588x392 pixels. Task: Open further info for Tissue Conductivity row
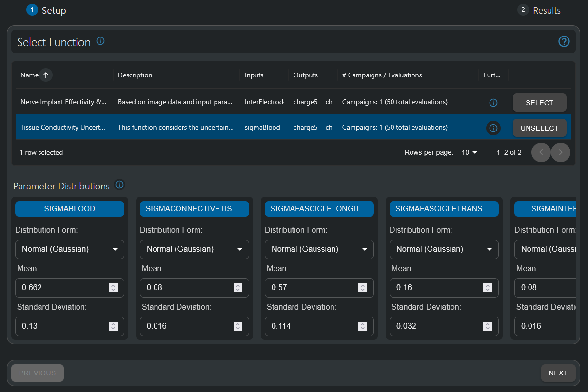point(493,128)
